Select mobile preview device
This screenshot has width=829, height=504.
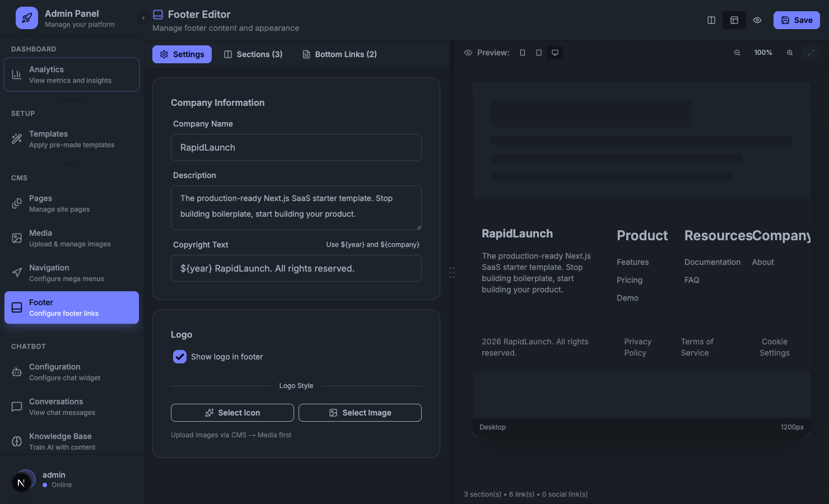[x=523, y=53]
